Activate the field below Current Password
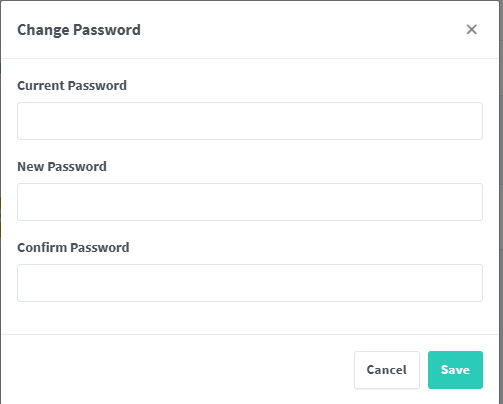 pyautogui.click(x=250, y=121)
